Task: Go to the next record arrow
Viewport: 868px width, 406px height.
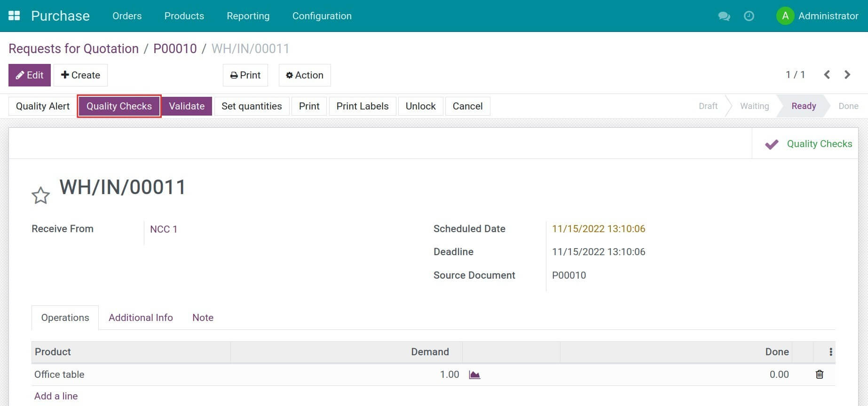Action: pos(847,75)
